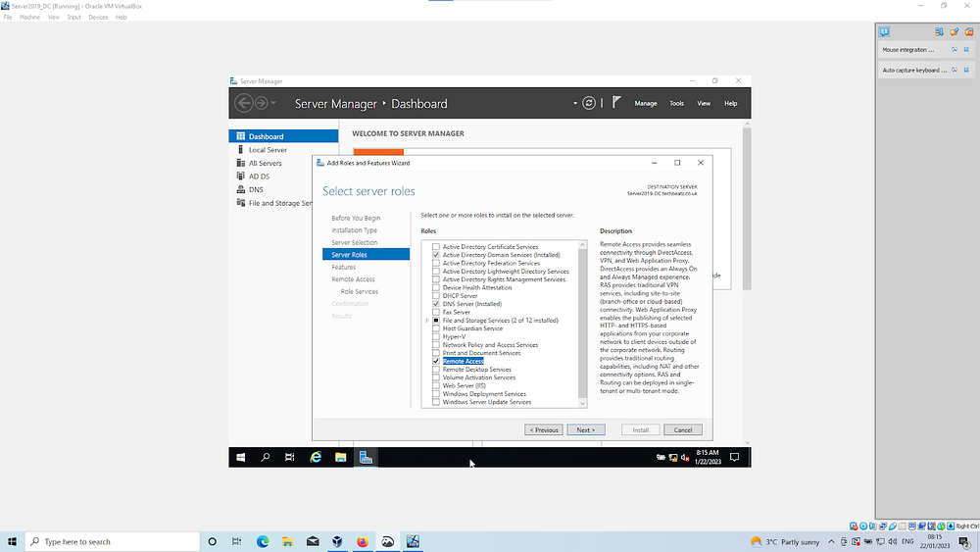Viewport: 980px width, 552px height.
Task: Click host taskbar search box
Action: (x=113, y=541)
